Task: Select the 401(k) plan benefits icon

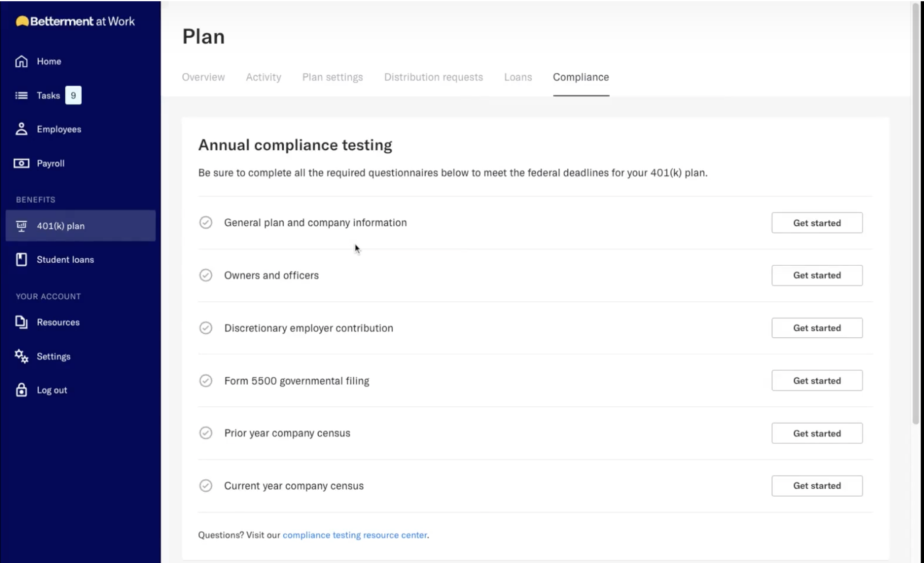Action: coord(22,226)
